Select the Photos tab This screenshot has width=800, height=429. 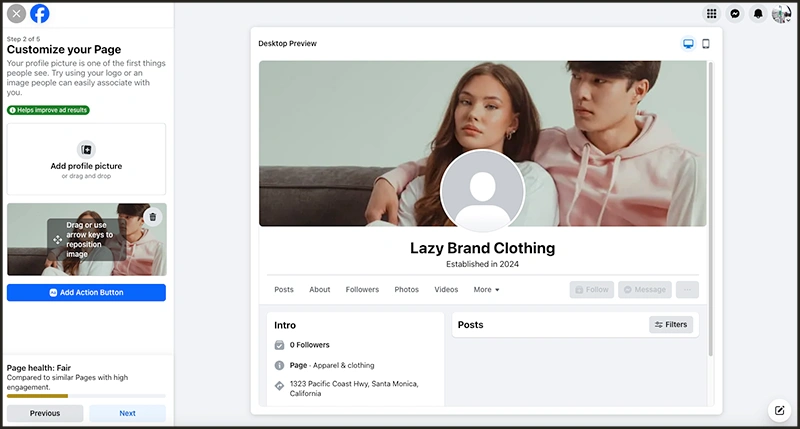click(x=407, y=290)
